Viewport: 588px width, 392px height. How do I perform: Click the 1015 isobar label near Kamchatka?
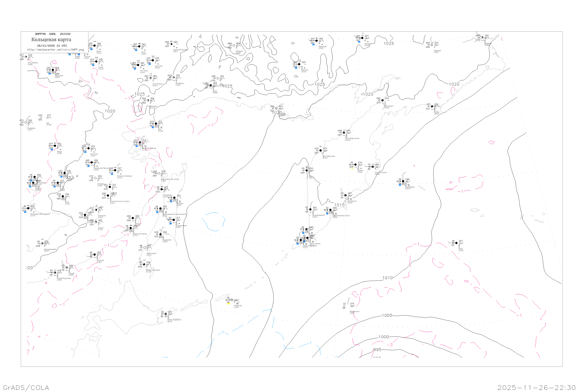click(x=339, y=205)
